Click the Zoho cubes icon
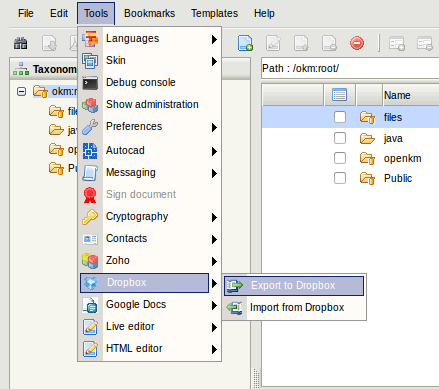The image size is (439, 389). pos(90,261)
